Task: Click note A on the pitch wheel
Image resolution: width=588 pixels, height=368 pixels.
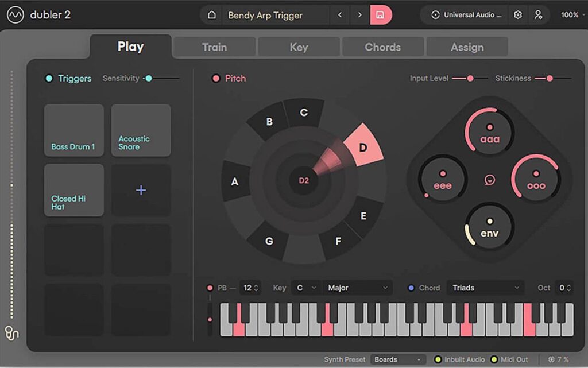Action: 235,181
